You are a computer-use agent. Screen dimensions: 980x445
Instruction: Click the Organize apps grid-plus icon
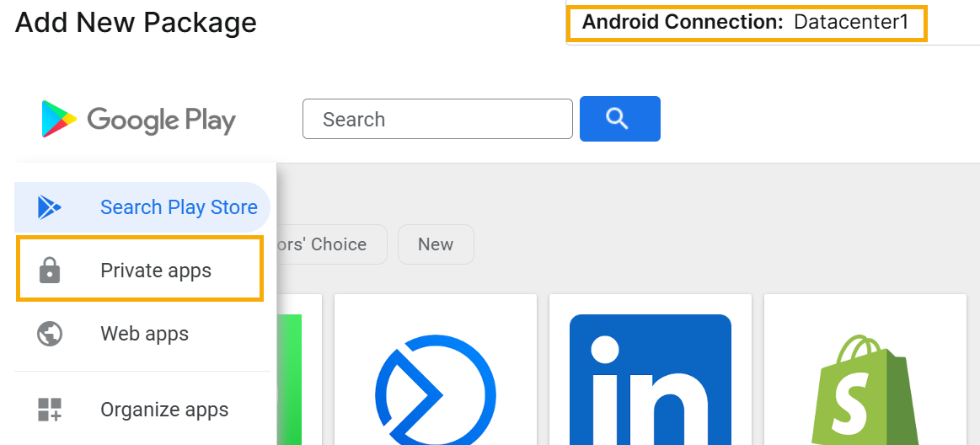pos(50,410)
